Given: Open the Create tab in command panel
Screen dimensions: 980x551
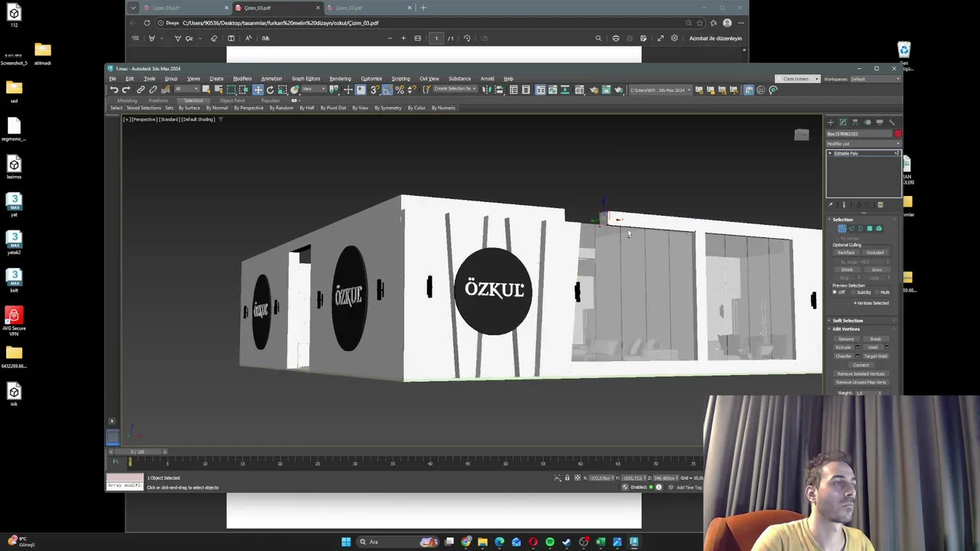Looking at the screenshot, I should click(831, 122).
